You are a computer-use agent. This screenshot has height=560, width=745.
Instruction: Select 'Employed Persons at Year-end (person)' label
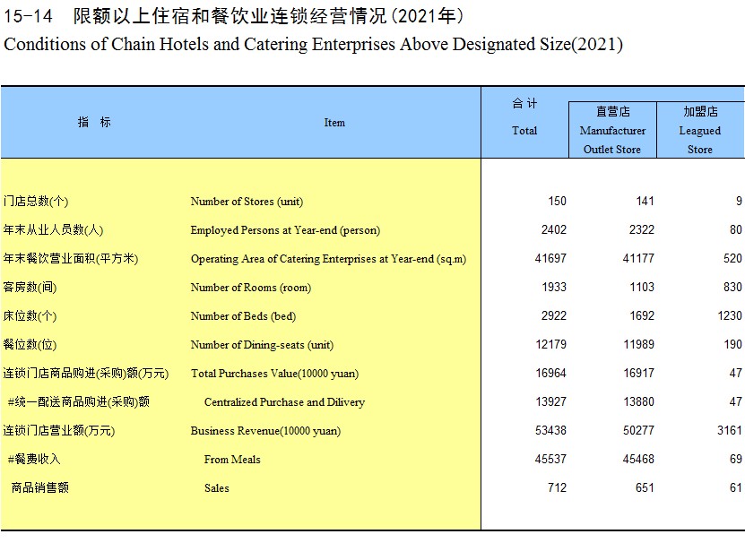click(x=285, y=230)
